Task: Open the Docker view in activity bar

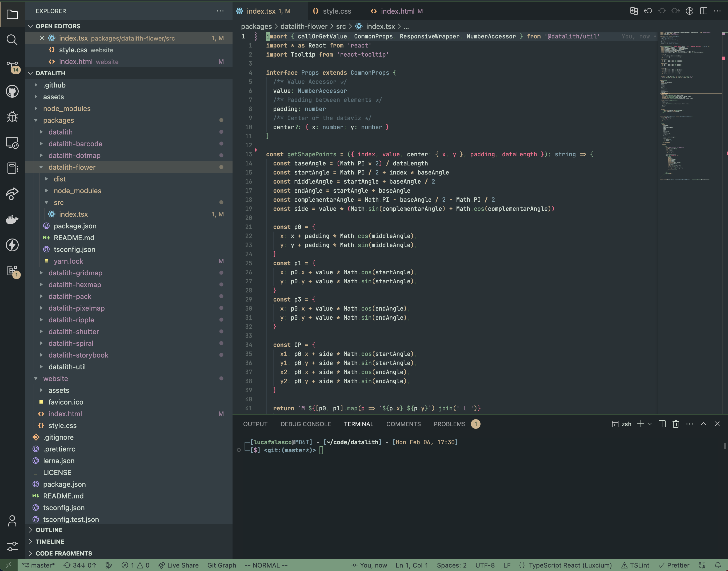Action: 12,219
